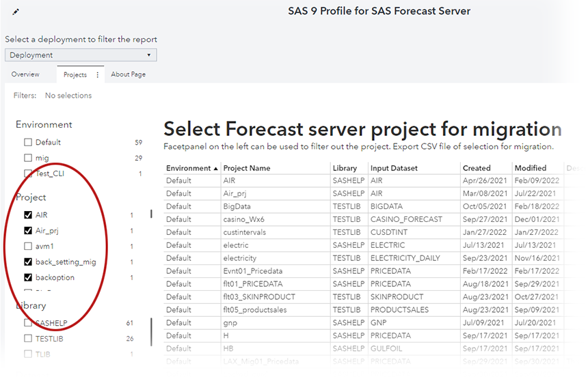Check the Default environment checkbox

pos(28,142)
